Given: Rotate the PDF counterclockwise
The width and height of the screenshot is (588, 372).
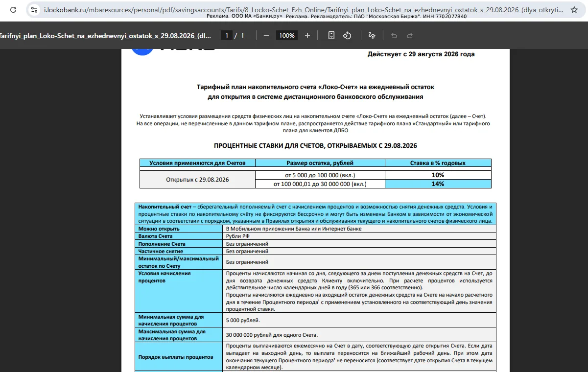Looking at the screenshot, I should [347, 35].
